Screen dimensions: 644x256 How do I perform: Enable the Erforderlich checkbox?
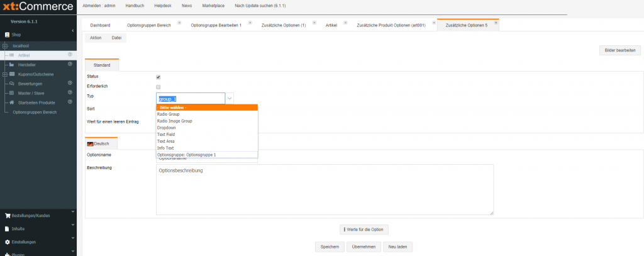coord(158,86)
